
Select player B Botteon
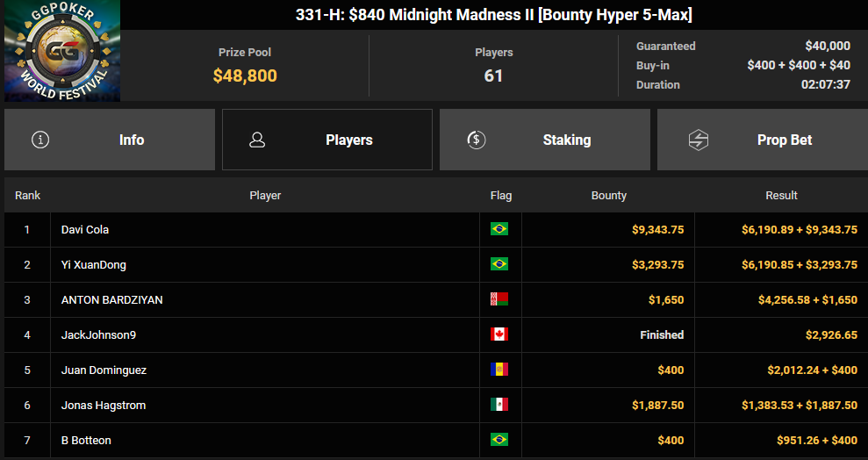click(x=86, y=440)
